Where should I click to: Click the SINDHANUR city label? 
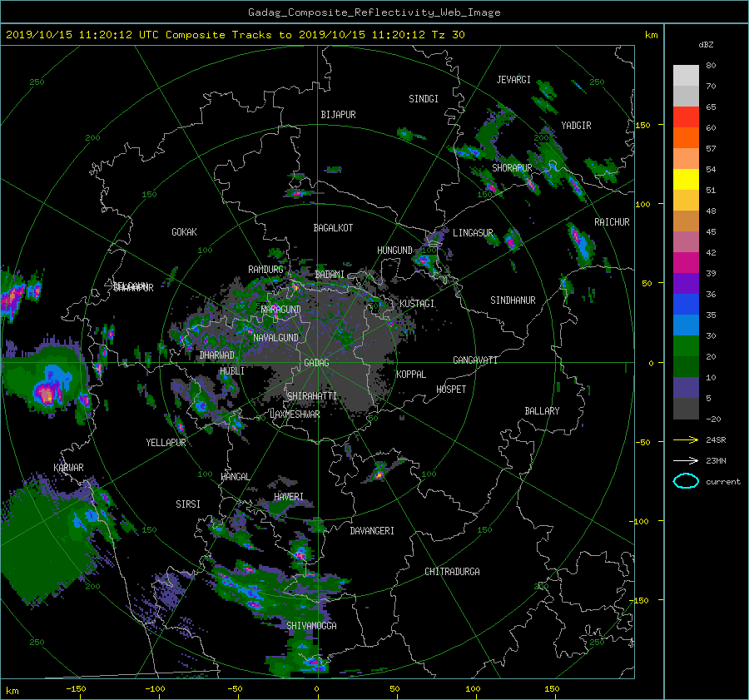tap(513, 300)
